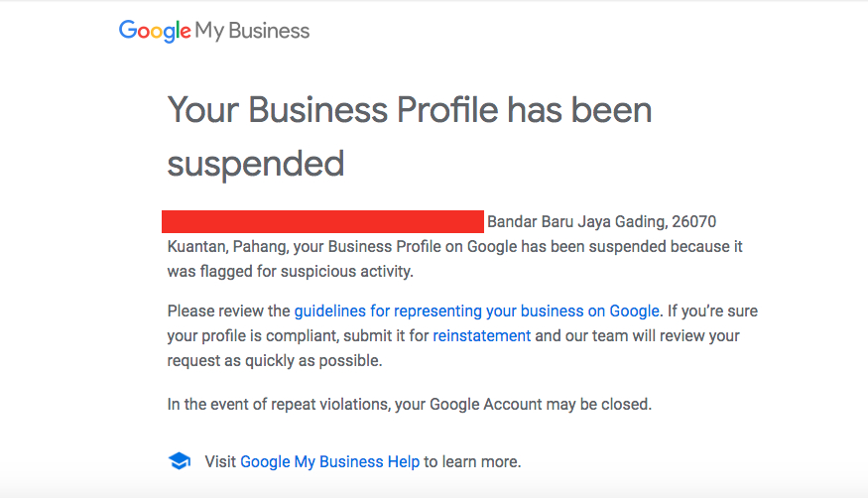
Task: Click the red redacted address bar
Action: tap(322, 221)
